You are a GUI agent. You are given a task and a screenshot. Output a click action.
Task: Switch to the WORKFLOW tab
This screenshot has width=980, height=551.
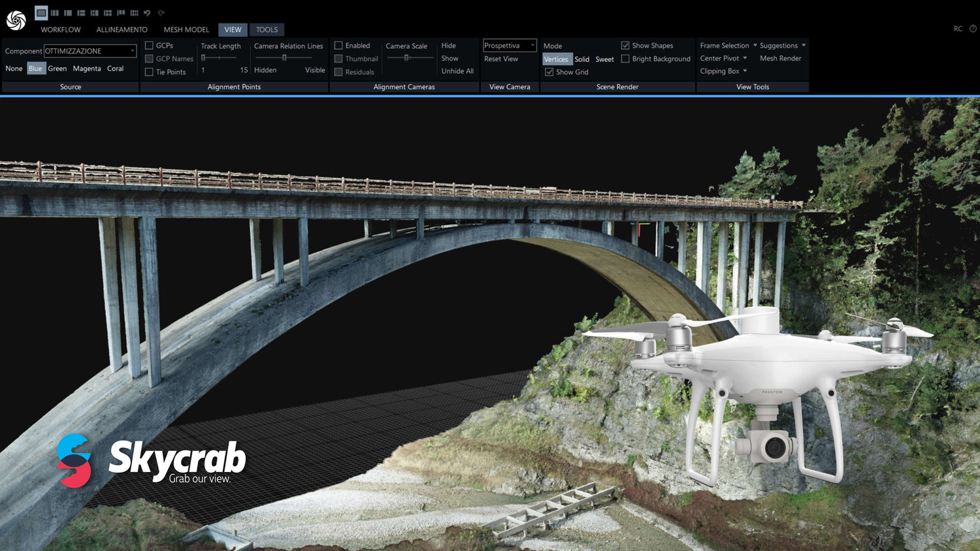(x=60, y=29)
